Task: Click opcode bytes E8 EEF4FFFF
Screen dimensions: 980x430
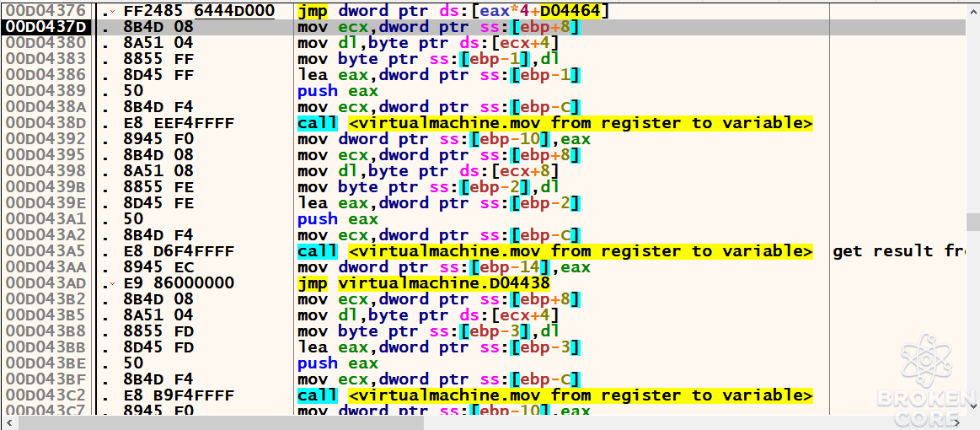Action: click(x=178, y=123)
